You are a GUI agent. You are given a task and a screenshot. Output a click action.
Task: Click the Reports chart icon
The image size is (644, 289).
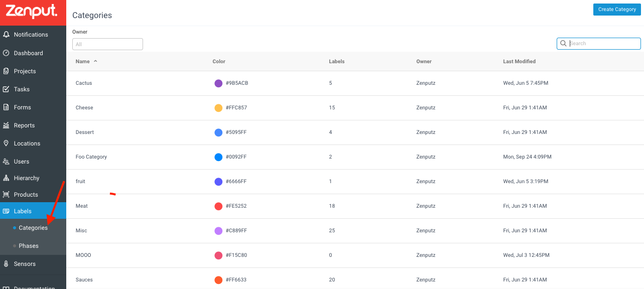[x=6, y=125]
